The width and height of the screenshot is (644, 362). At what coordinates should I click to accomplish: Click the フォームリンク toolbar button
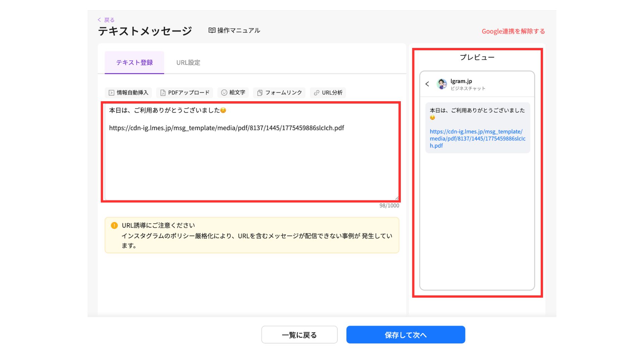pos(283,93)
